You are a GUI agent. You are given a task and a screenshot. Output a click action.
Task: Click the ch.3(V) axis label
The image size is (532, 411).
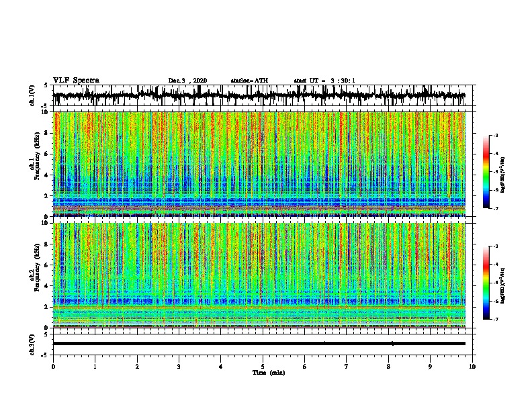[32, 345]
